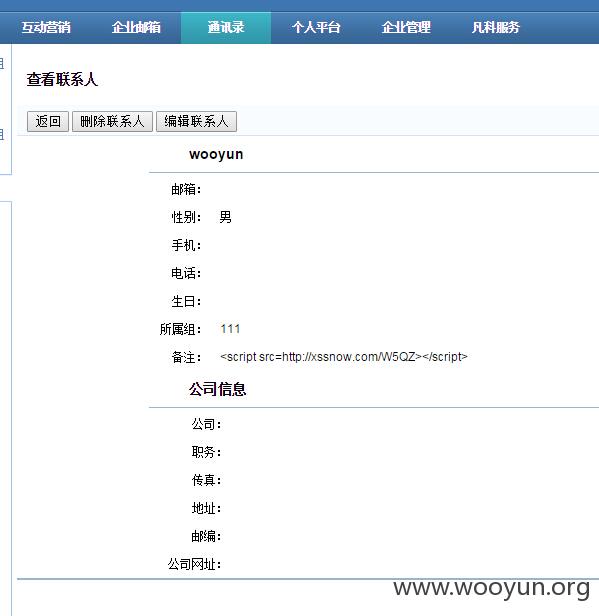599x616 pixels.
Task: Open the 个人平台 tab
Action: (x=316, y=28)
